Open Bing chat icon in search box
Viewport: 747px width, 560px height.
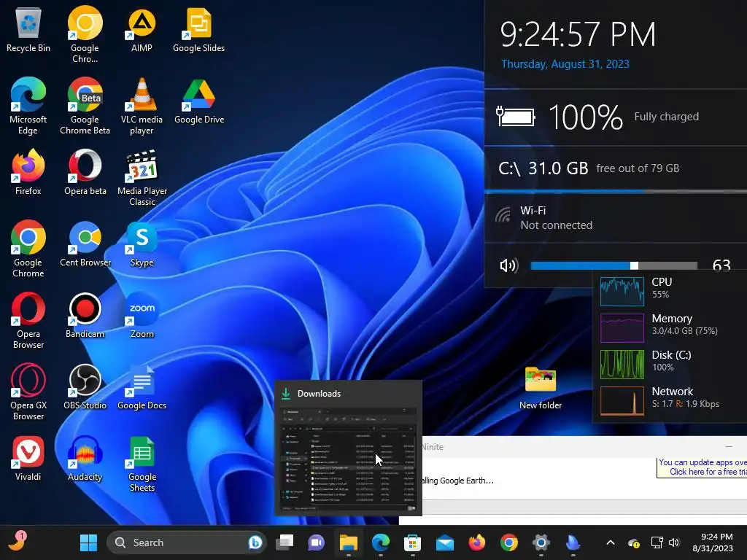click(x=255, y=542)
